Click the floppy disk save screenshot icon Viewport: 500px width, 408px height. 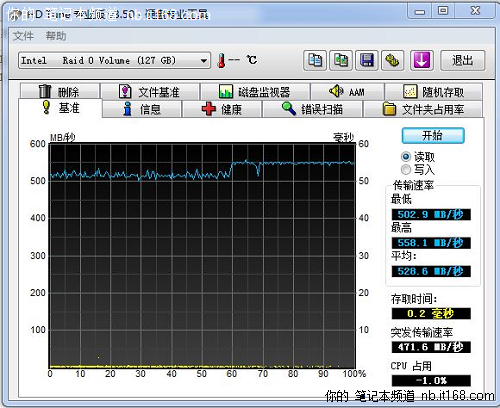pyautogui.click(x=367, y=61)
